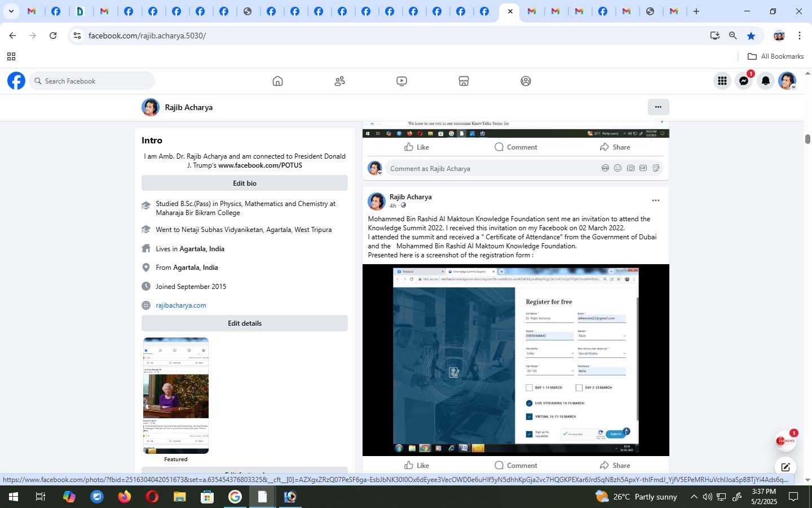Comment on the Knowledge Summit post
812x508 pixels.
click(x=516, y=465)
